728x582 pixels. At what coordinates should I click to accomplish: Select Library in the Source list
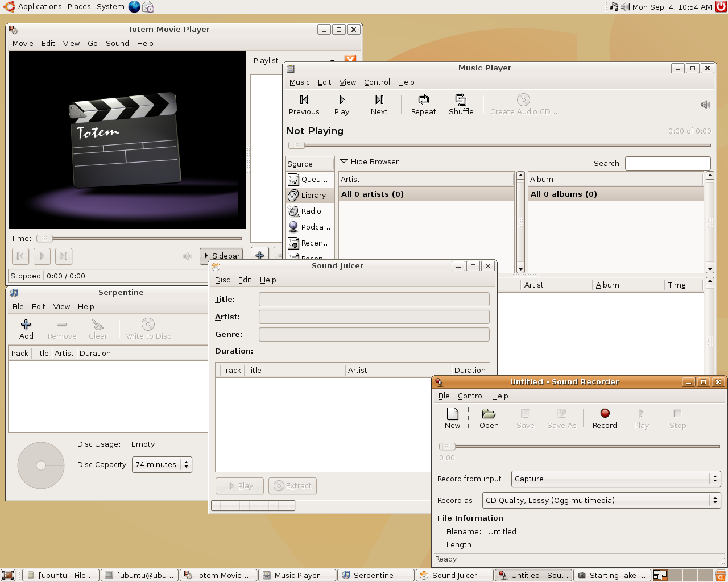309,195
